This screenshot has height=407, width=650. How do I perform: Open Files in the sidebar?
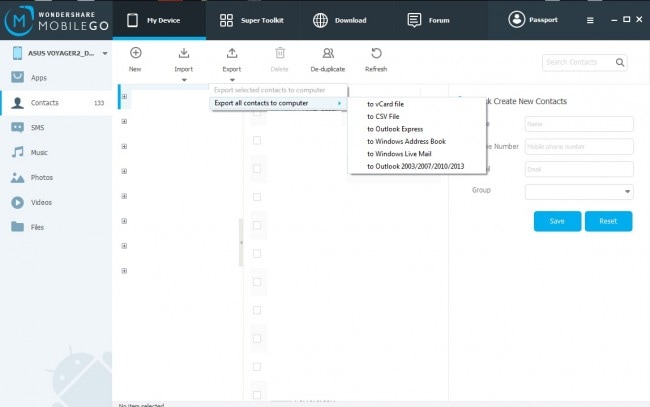pyautogui.click(x=56, y=227)
